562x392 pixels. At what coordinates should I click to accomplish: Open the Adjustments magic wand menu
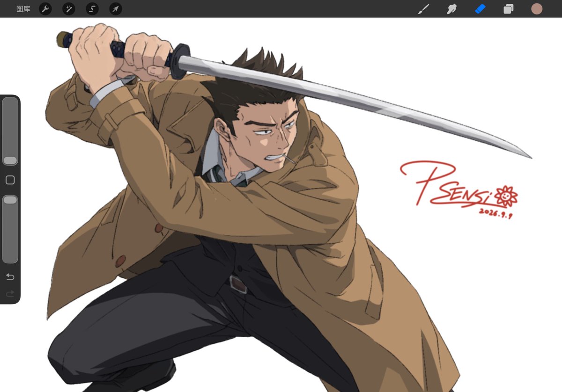(69, 9)
